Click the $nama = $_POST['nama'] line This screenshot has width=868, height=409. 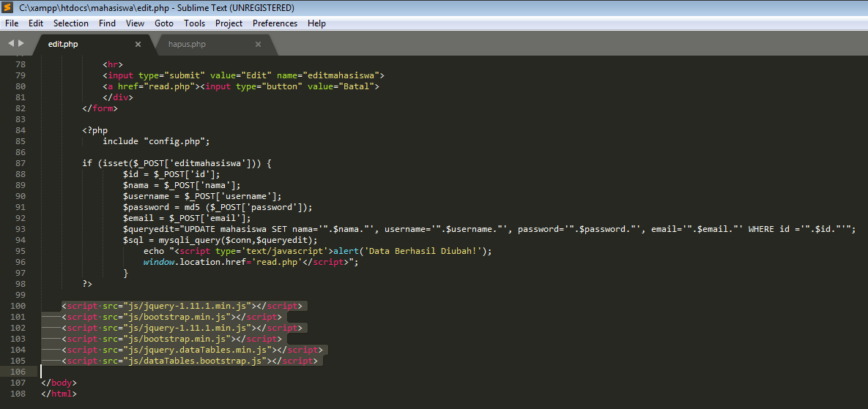coord(182,185)
